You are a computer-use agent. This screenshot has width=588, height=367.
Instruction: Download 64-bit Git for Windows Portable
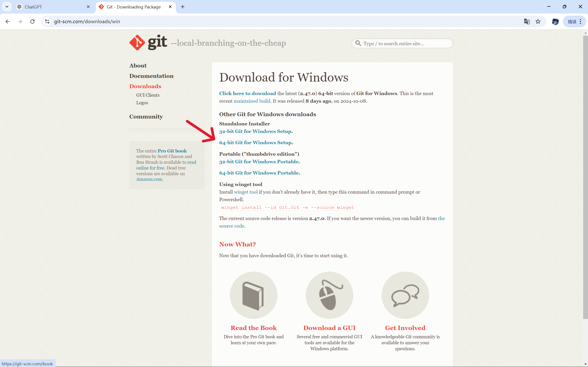pyautogui.click(x=259, y=173)
